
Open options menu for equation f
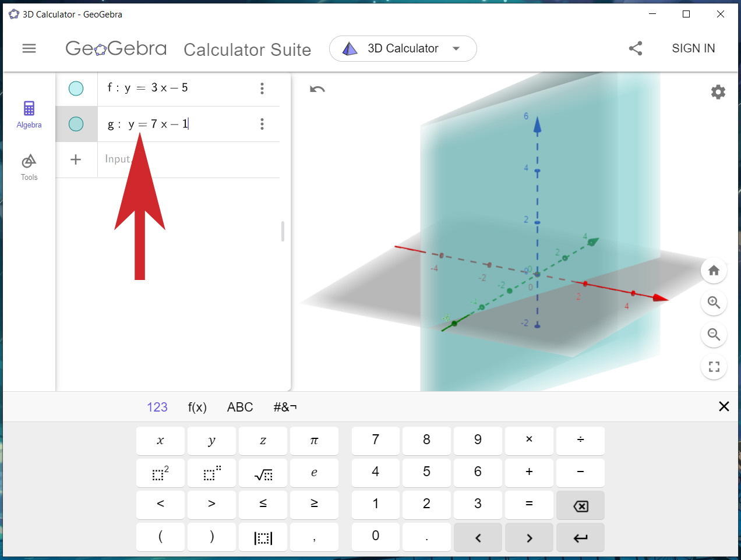point(262,88)
